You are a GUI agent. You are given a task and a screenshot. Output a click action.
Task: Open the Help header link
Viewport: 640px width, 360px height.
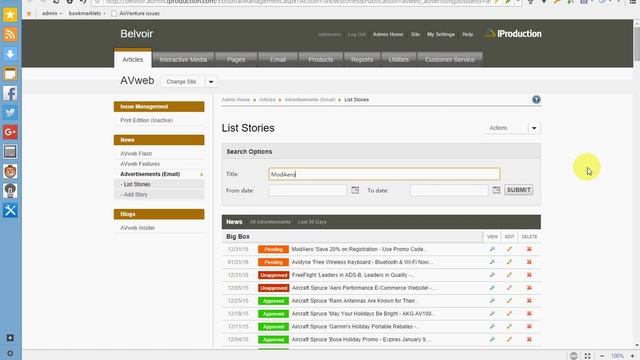[x=468, y=34]
